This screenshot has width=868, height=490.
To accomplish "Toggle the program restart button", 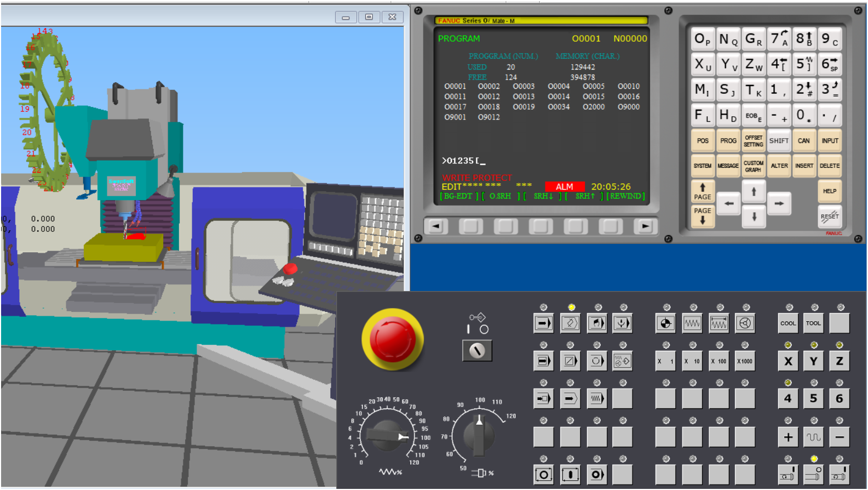I will pos(543,398).
